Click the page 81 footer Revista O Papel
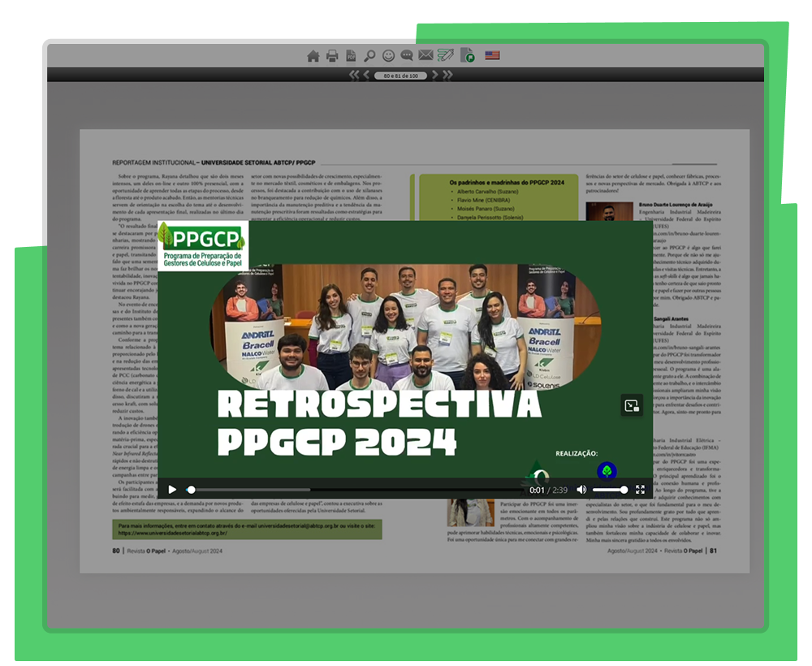 click(x=683, y=551)
